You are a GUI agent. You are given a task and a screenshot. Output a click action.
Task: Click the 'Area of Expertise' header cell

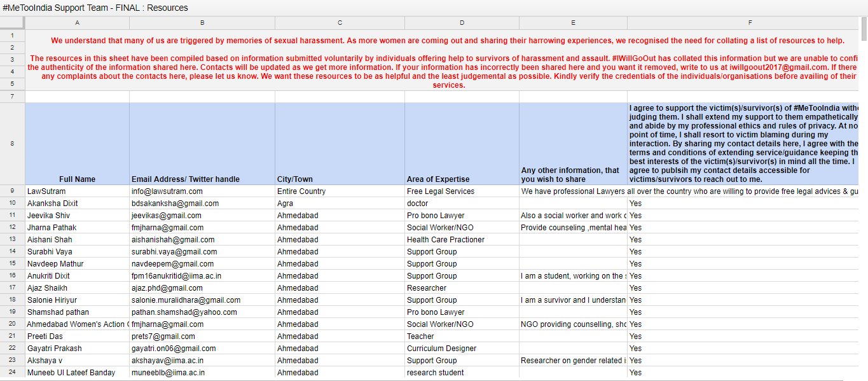point(462,144)
